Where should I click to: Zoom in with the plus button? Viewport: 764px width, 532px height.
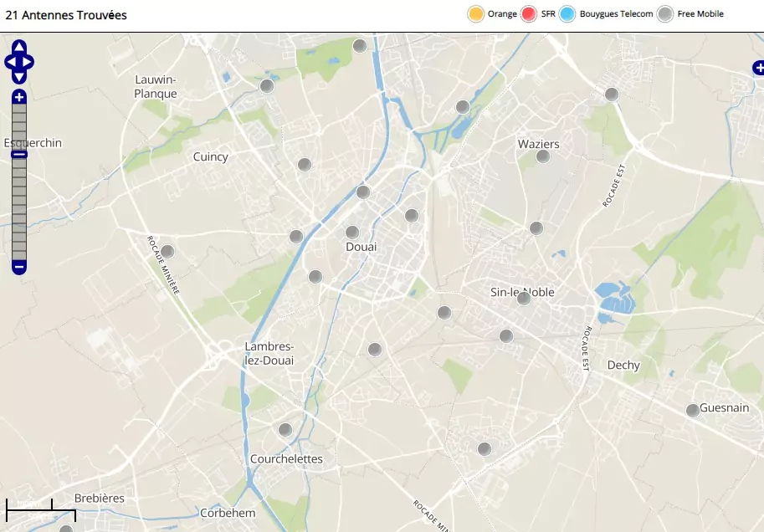(x=19, y=98)
